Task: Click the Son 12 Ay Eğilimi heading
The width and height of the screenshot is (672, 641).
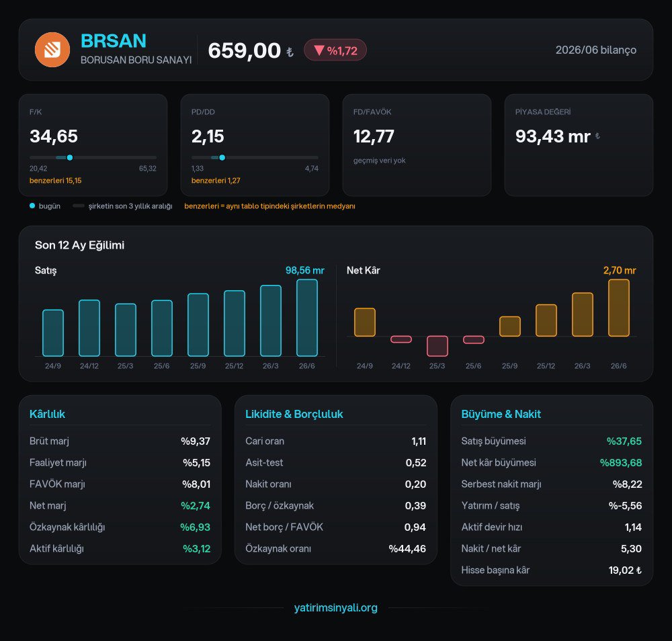Action: click(x=79, y=245)
